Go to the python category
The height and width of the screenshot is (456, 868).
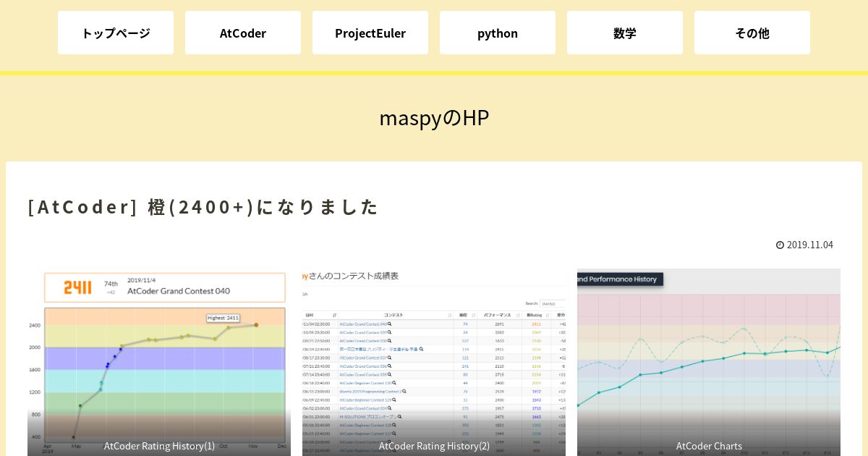click(x=498, y=33)
